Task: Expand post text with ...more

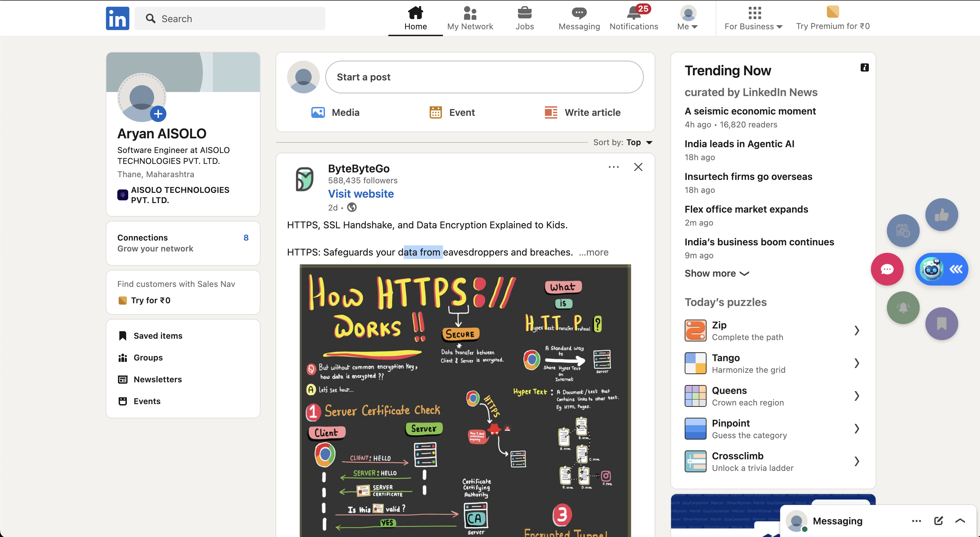Action: coord(593,252)
